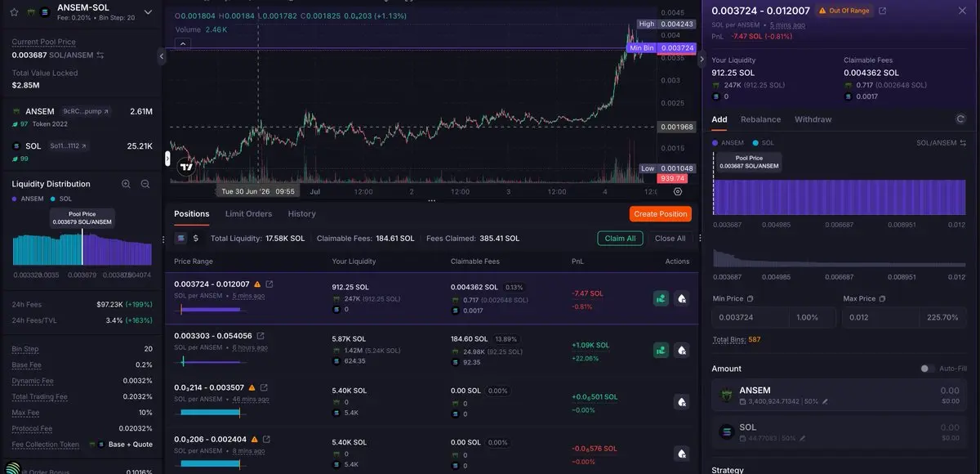Select the Rebalance tab
This screenshot has height=474, width=980.
(x=760, y=119)
